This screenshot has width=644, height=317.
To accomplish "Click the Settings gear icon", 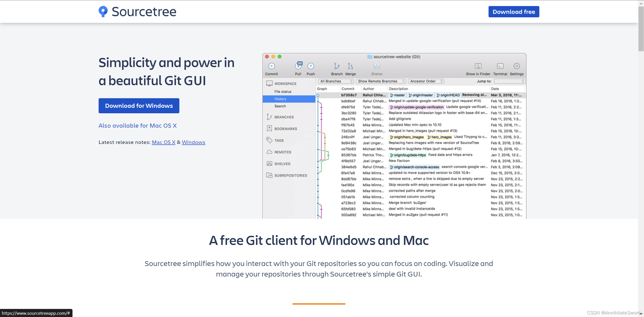I will (516, 66).
